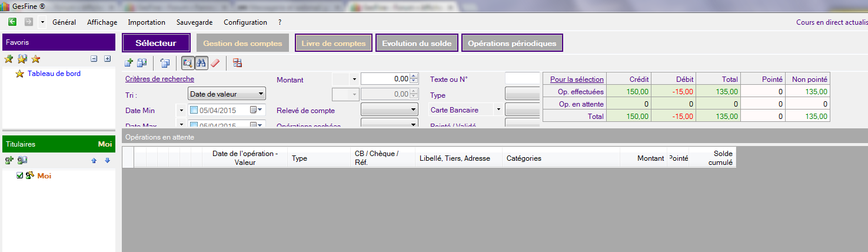Open the Tri sort dropdown
The height and width of the screenshot is (252, 868).
pyautogui.click(x=227, y=94)
